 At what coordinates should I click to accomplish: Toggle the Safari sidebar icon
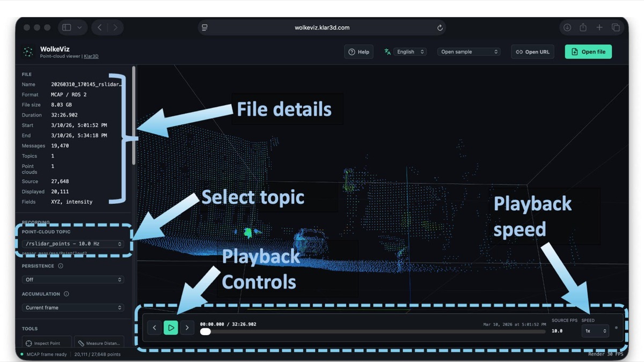67,27
